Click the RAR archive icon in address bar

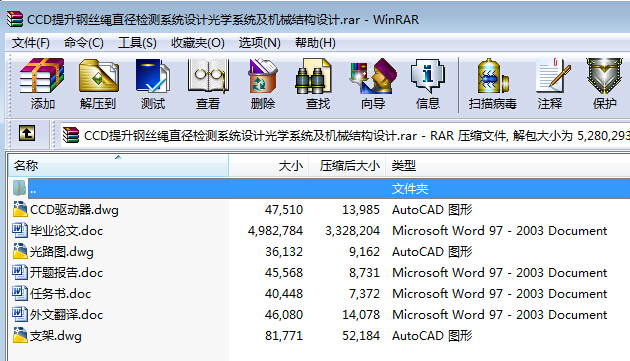71,135
